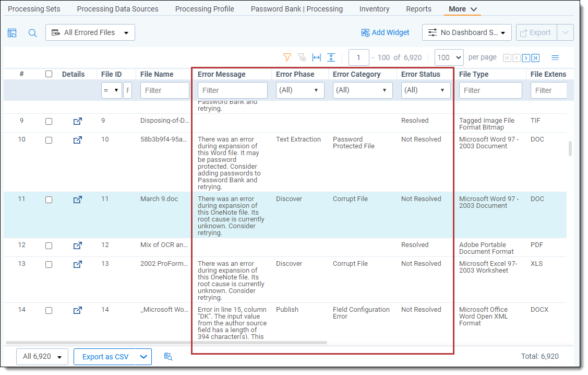The width and height of the screenshot is (588, 375).
Task: Switch to the Inventory tab
Action: pos(374,9)
